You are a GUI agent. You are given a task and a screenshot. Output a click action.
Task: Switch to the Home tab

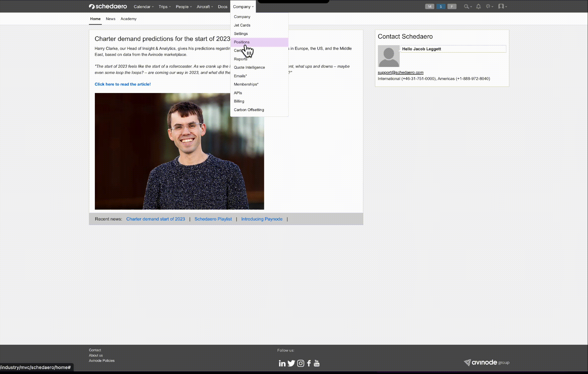click(x=95, y=19)
